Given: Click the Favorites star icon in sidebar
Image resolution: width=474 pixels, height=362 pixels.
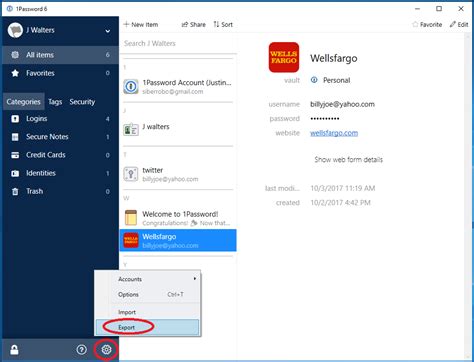Looking at the screenshot, I should click(x=15, y=73).
